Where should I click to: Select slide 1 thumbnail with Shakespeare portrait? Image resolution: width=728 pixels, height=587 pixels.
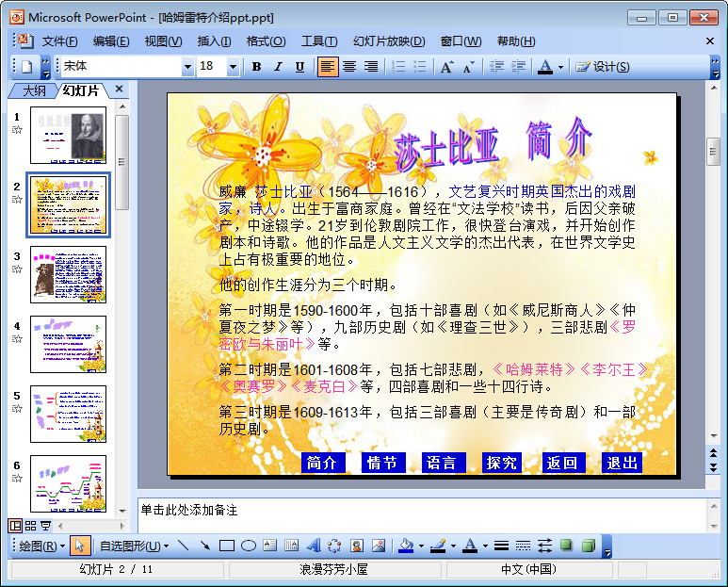[68, 135]
